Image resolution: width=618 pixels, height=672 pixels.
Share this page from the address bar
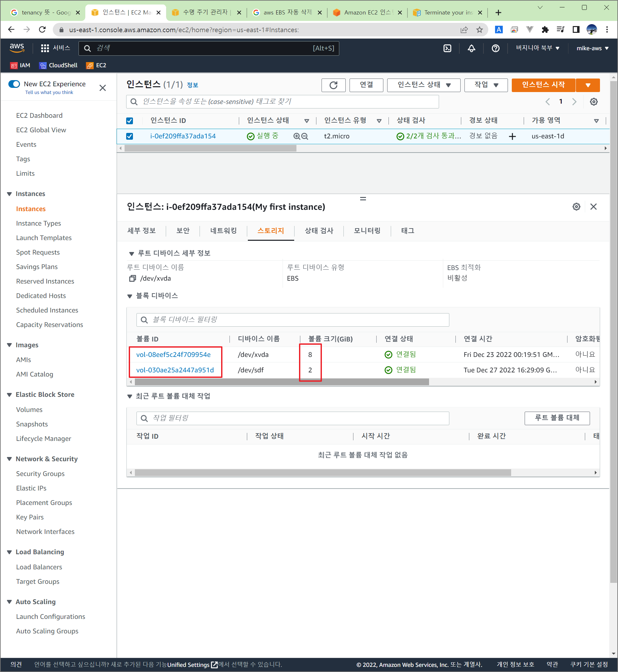tap(464, 30)
